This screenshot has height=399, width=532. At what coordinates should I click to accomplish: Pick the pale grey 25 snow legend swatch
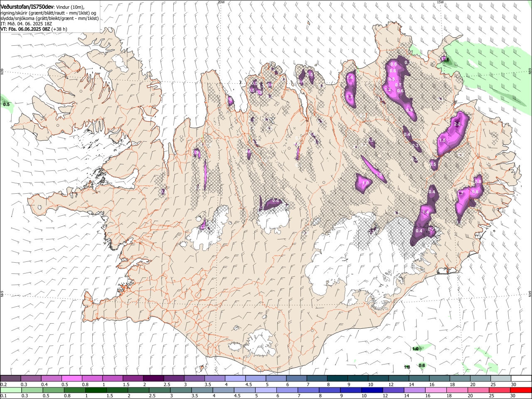click(501, 379)
